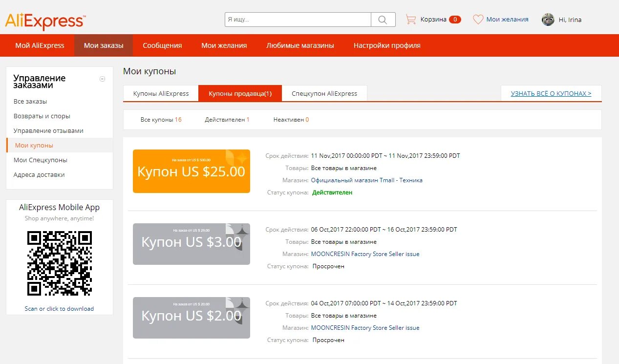Open the shopping cart icon
619x364 pixels.
(x=411, y=20)
